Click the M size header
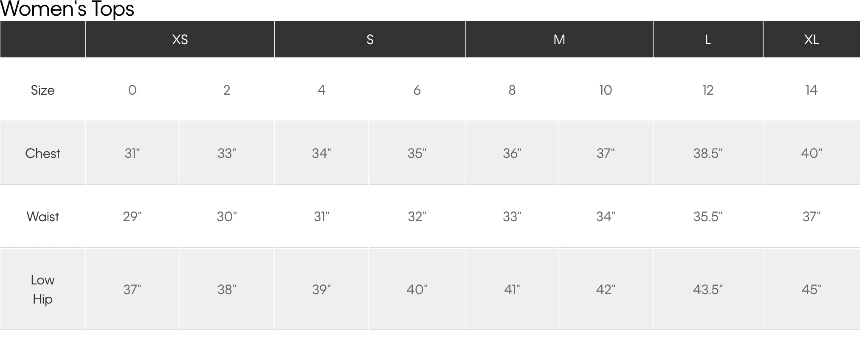Image resolution: width=868 pixels, height=360 pixels. point(559,39)
